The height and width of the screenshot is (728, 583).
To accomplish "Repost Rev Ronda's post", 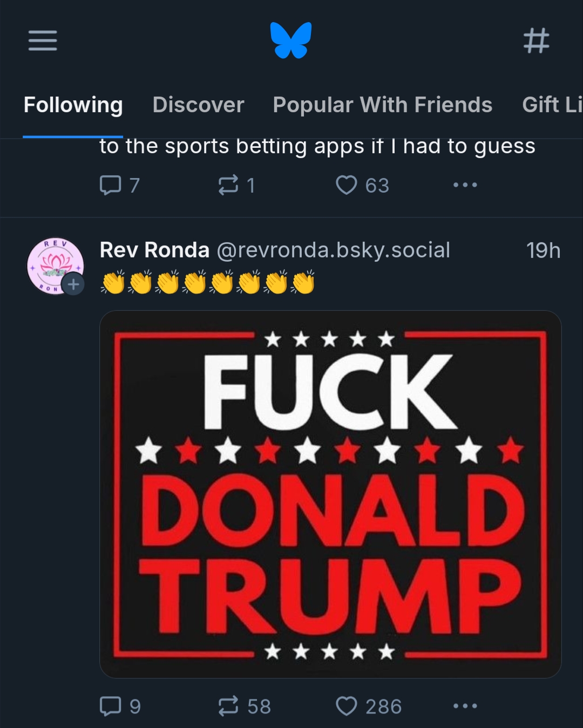I will click(228, 706).
